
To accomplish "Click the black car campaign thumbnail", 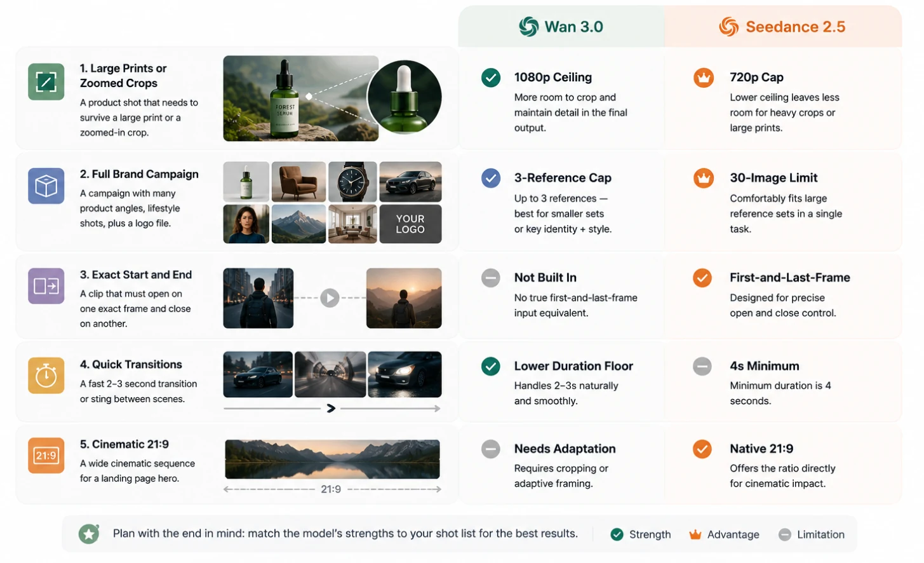I will point(410,182).
